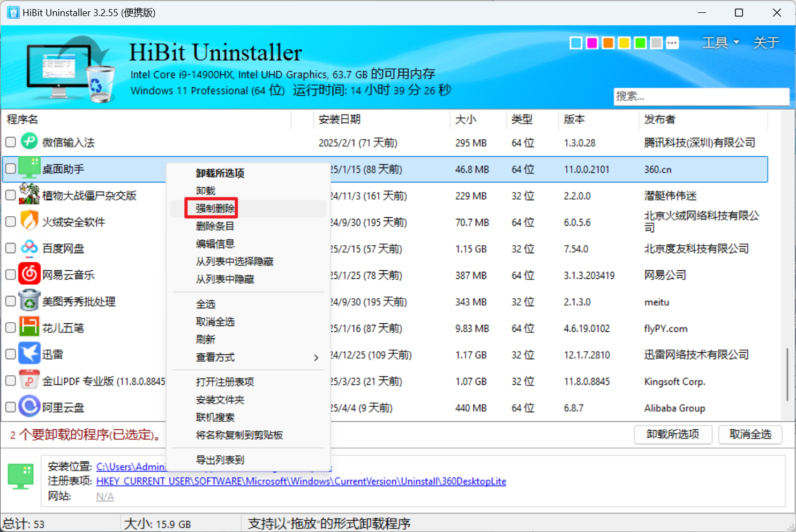The width and height of the screenshot is (796, 532).
Task: Click into the 搜索 search field
Action: tap(701, 96)
